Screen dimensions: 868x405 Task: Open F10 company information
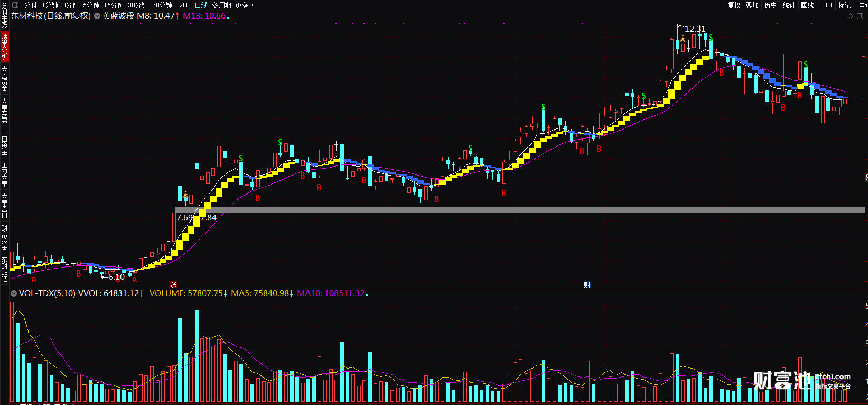826,5
